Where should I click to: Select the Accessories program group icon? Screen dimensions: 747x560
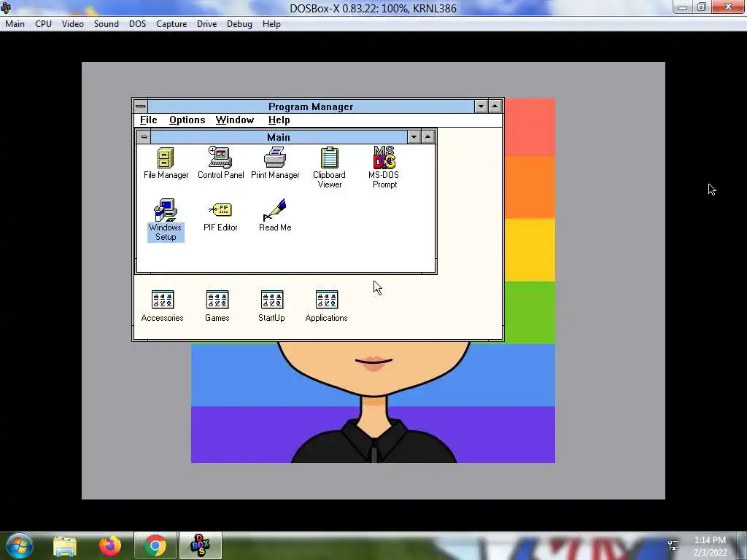tap(163, 306)
